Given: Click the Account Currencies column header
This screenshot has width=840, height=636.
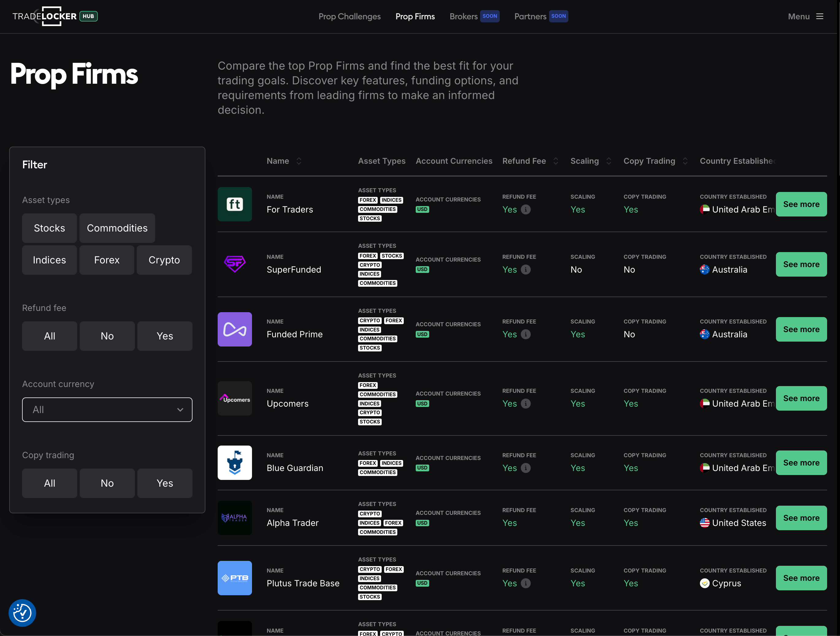Looking at the screenshot, I should [454, 161].
